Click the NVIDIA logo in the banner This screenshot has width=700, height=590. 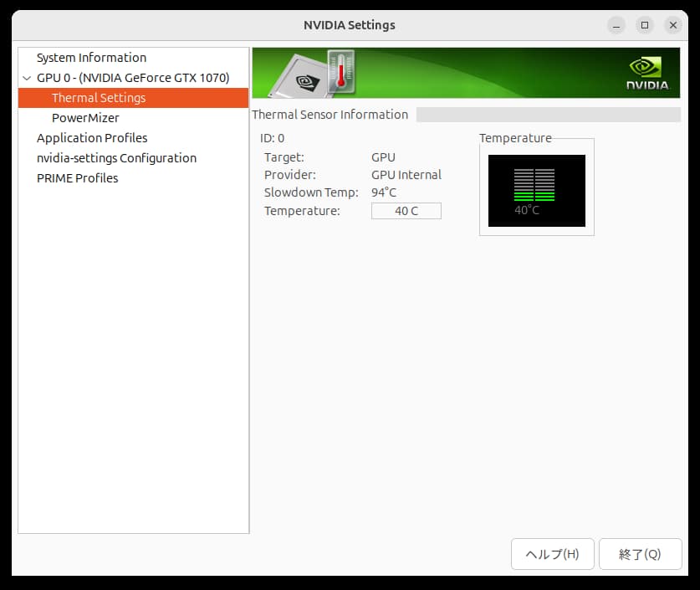click(x=646, y=74)
